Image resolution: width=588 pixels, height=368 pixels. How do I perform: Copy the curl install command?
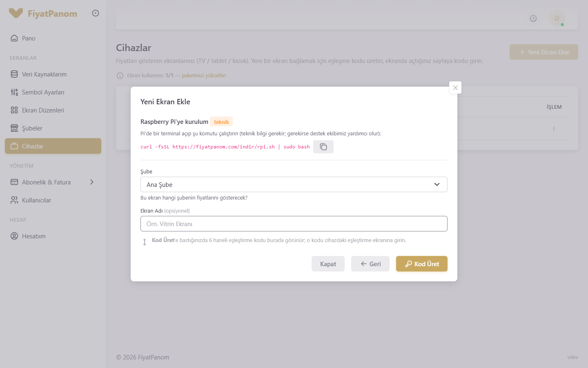pyautogui.click(x=323, y=147)
